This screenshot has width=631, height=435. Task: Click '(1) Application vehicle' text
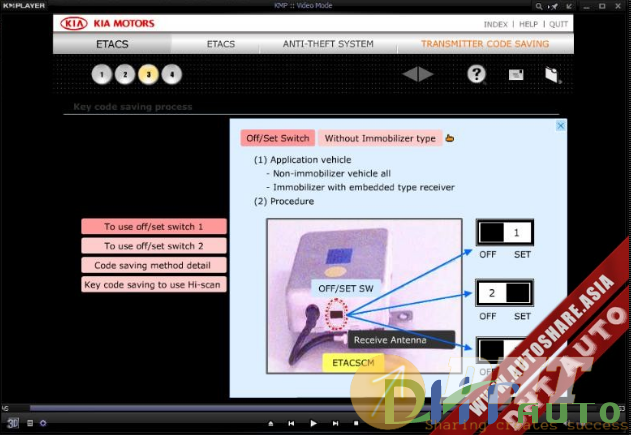(303, 160)
